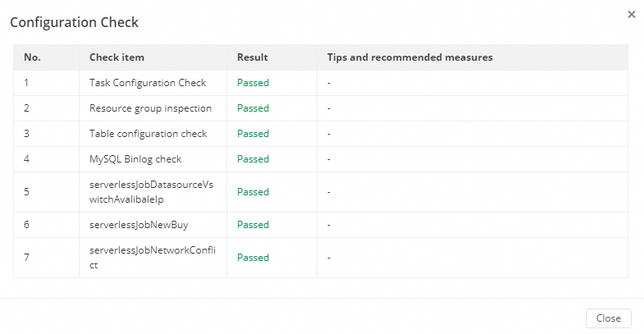Click Passed result for Table configuration check
644x334 pixels.
[x=253, y=134]
